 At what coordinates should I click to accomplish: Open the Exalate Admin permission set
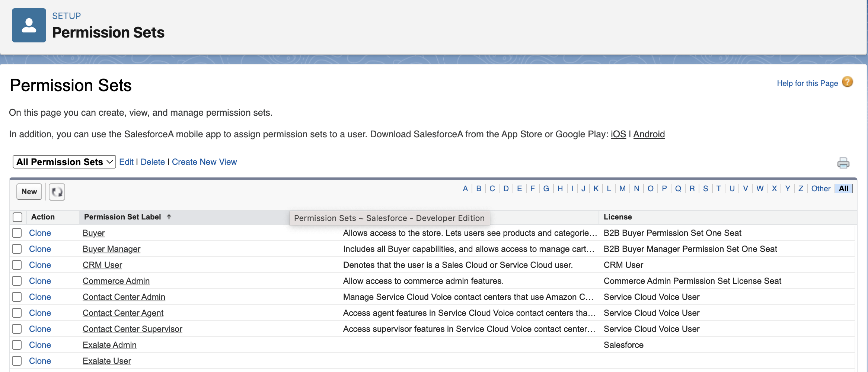pyautogui.click(x=109, y=345)
